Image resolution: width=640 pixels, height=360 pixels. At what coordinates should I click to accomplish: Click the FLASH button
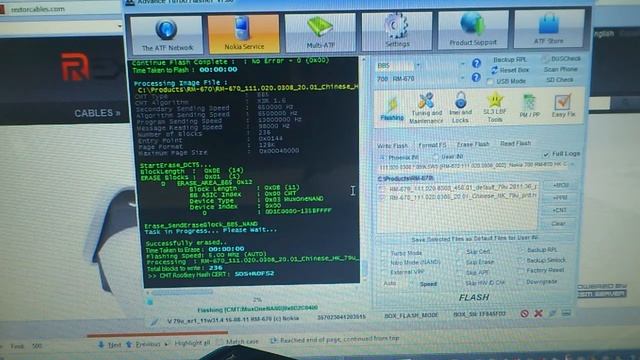pyautogui.click(x=474, y=298)
